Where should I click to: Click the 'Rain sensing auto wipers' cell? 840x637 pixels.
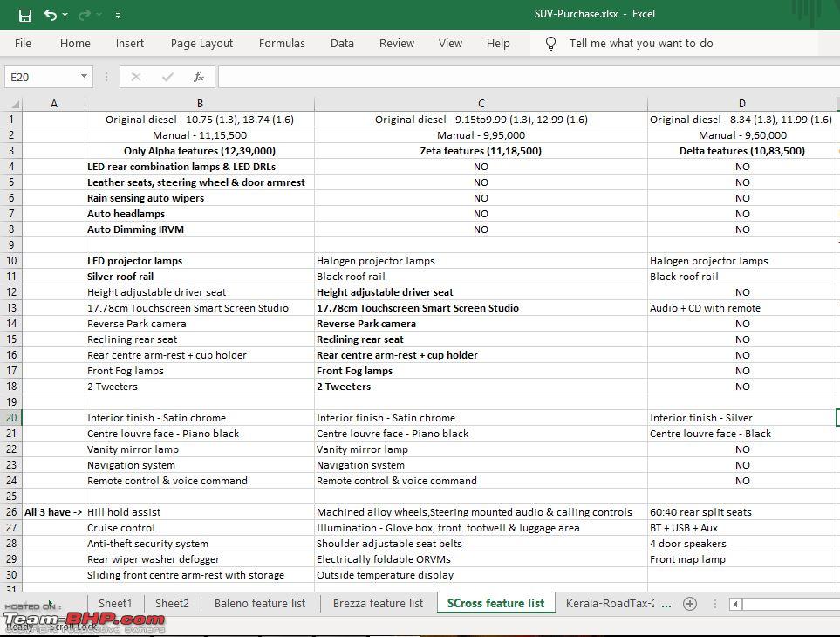click(200, 198)
